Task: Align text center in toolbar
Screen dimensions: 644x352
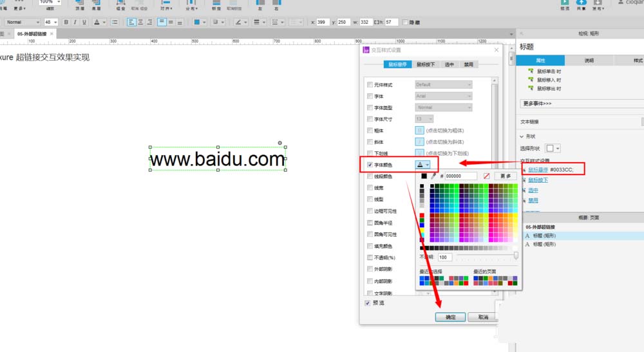Action: click(x=140, y=22)
